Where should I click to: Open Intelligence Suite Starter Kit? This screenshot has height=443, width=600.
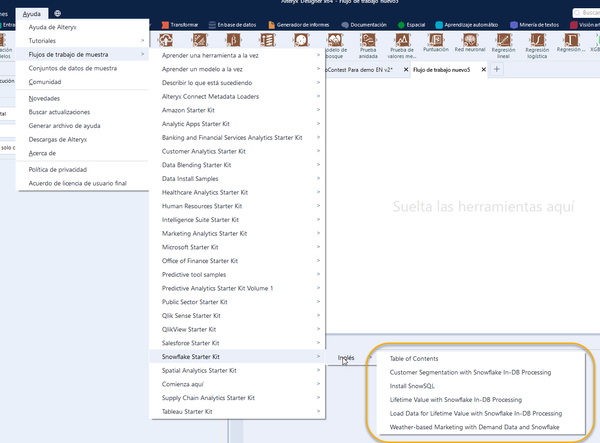237,220
